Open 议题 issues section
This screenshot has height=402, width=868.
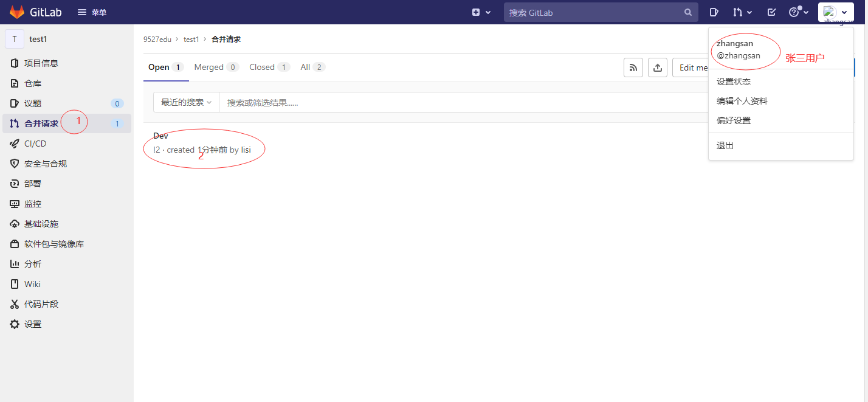pyautogui.click(x=67, y=103)
